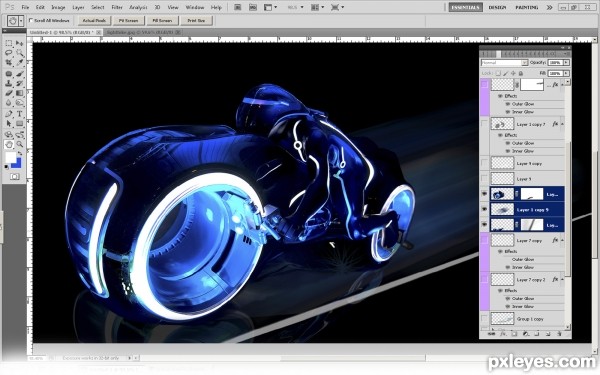
Task: Collapse effects of Layer 7 copy 2
Action: pos(562,279)
